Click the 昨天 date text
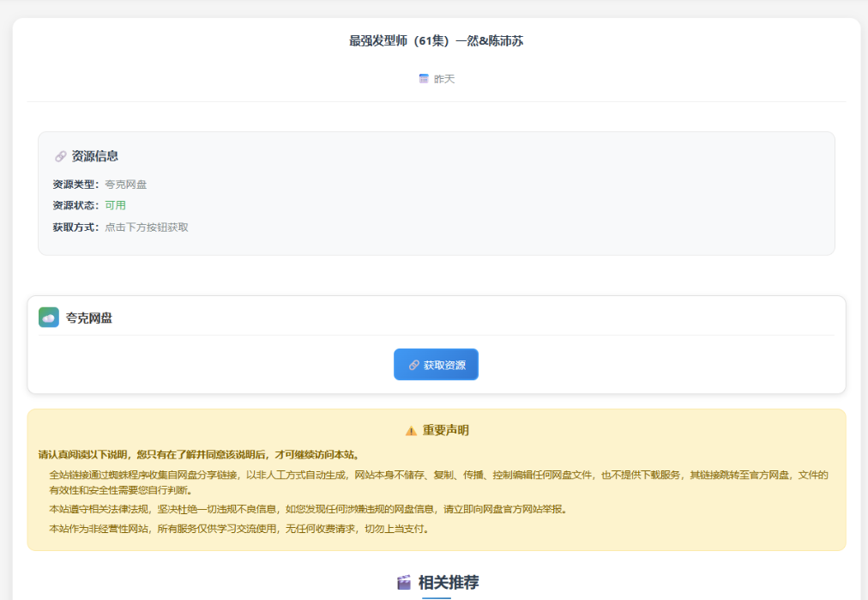Image resolution: width=868 pixels, height=600 pixels. [x=444, y=79]
